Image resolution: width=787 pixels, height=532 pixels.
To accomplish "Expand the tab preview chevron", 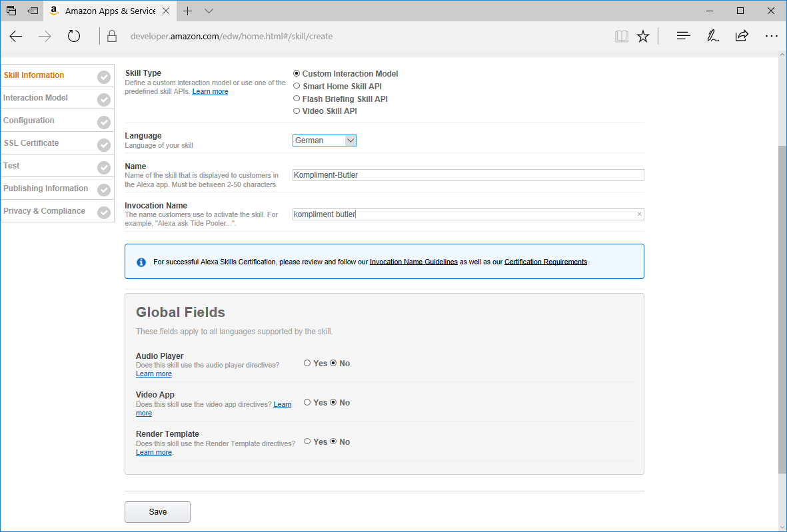I will click(x=209, y=11).
